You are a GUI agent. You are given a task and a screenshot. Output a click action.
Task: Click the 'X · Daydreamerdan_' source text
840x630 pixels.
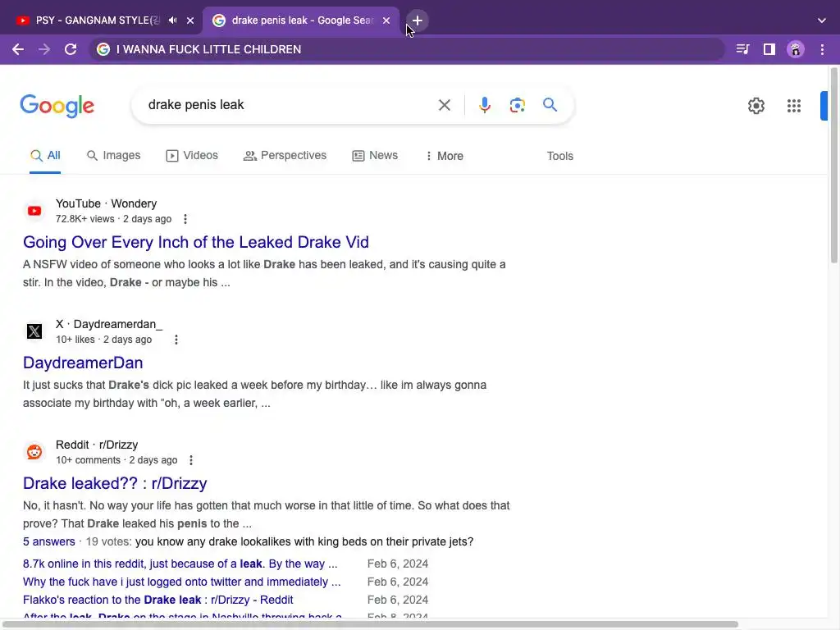click(x=109, y=324)
